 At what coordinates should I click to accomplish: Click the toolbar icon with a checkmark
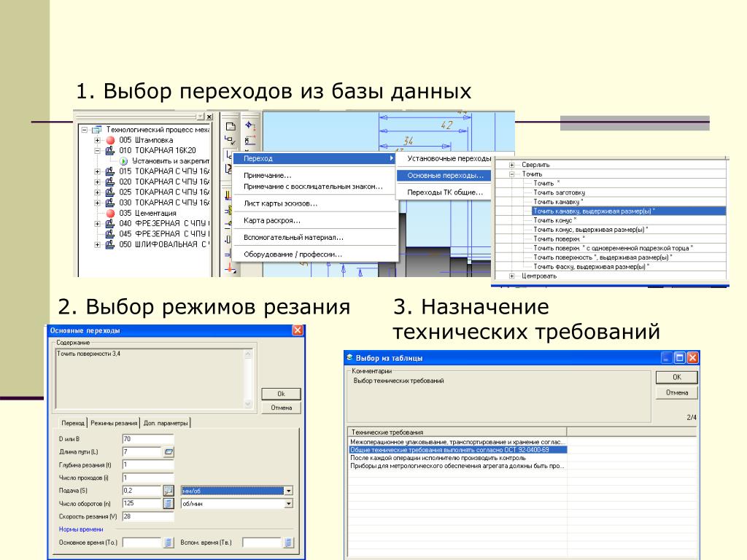[x=230, y=140]
